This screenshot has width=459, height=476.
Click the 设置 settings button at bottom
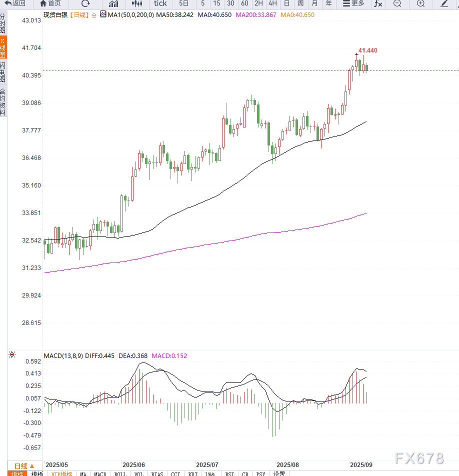click(x=279, y=473)
